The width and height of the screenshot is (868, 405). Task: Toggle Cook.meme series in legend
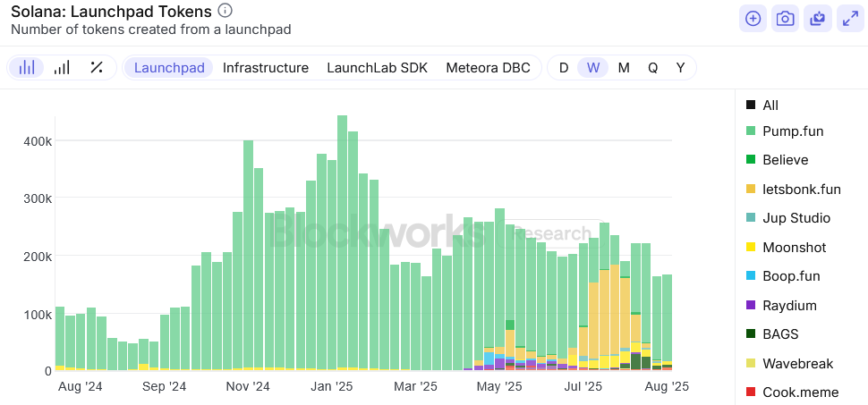pyautogui.click(x=792, y=392)
